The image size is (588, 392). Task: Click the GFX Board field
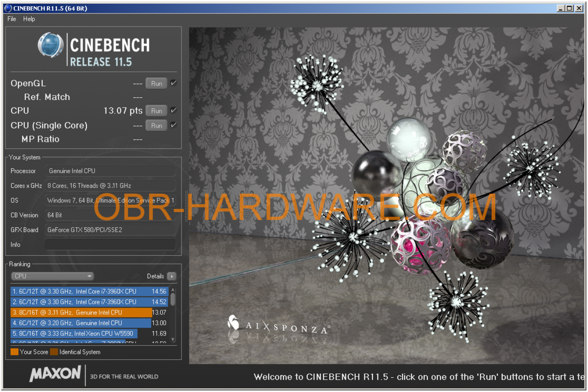pos(110,230)
